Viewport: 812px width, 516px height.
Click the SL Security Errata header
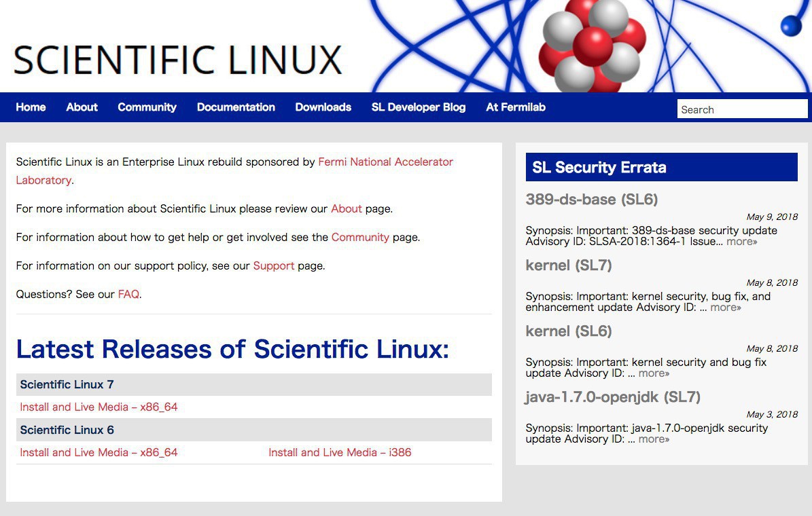661,167
